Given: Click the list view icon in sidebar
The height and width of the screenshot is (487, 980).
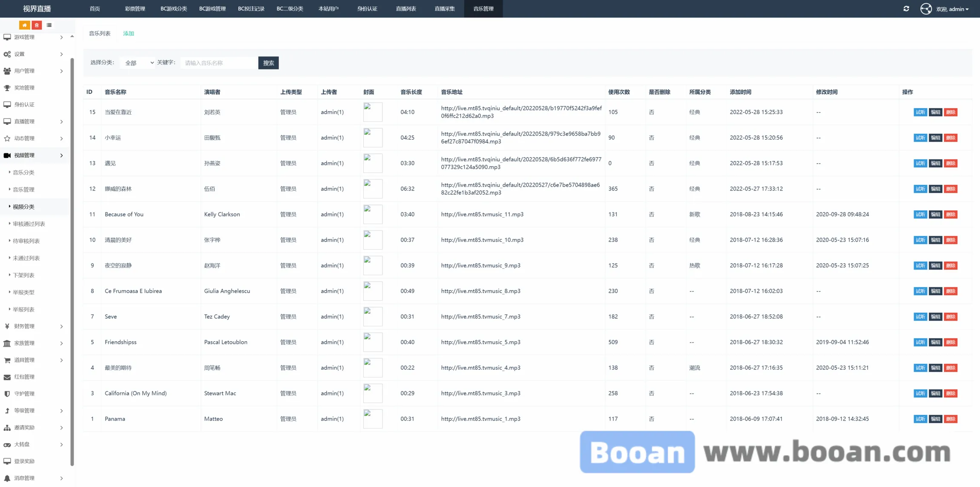Looking at the screenshot, I should pos(49,25).
